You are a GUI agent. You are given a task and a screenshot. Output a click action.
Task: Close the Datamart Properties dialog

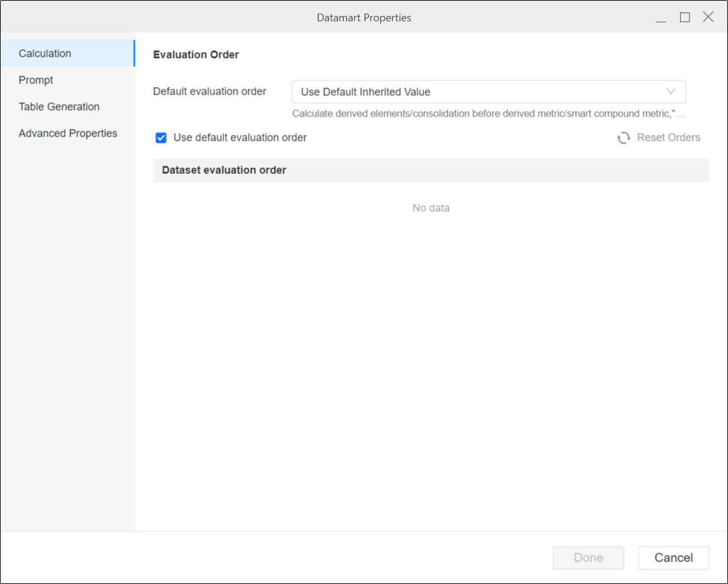(x=708, y=17)
